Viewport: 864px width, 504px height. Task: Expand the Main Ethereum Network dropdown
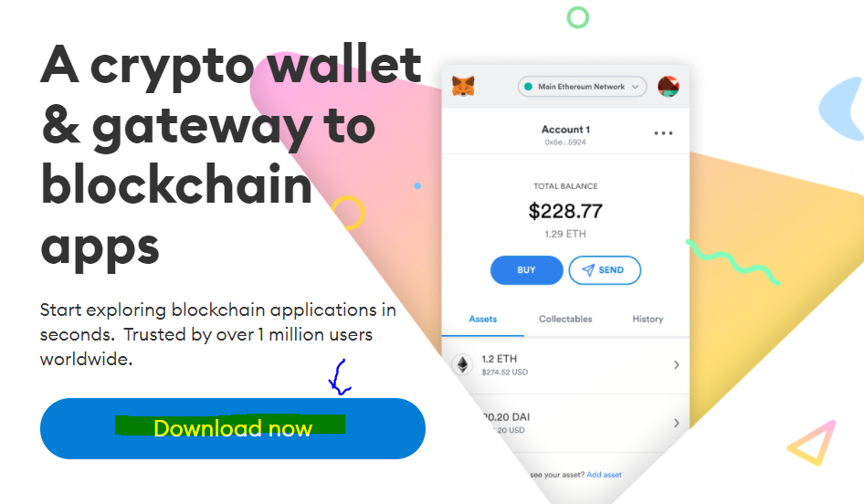click(x=582, y=87)
